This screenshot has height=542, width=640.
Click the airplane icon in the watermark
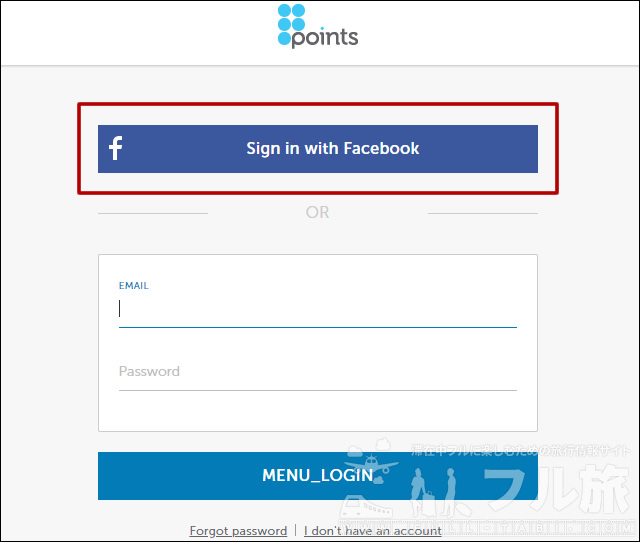(x=371, y=464)
